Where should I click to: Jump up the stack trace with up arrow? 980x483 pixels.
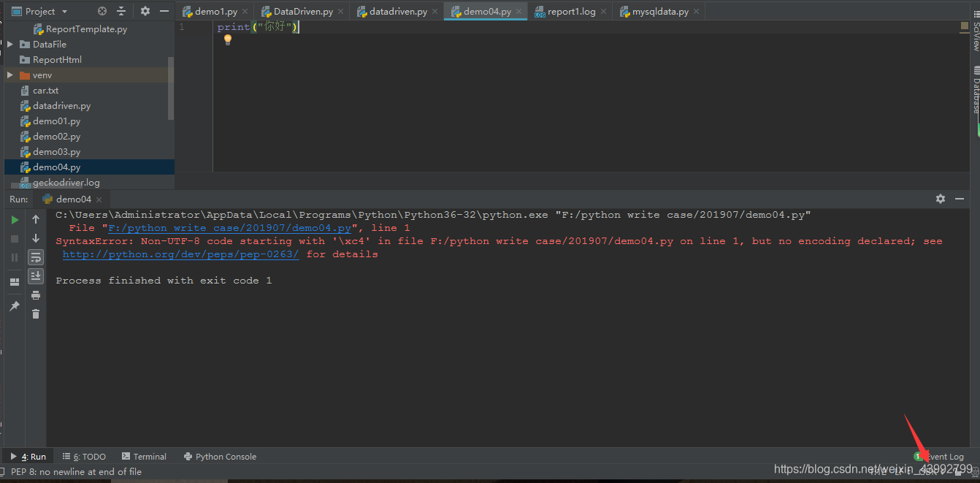(x=36, y=219)
